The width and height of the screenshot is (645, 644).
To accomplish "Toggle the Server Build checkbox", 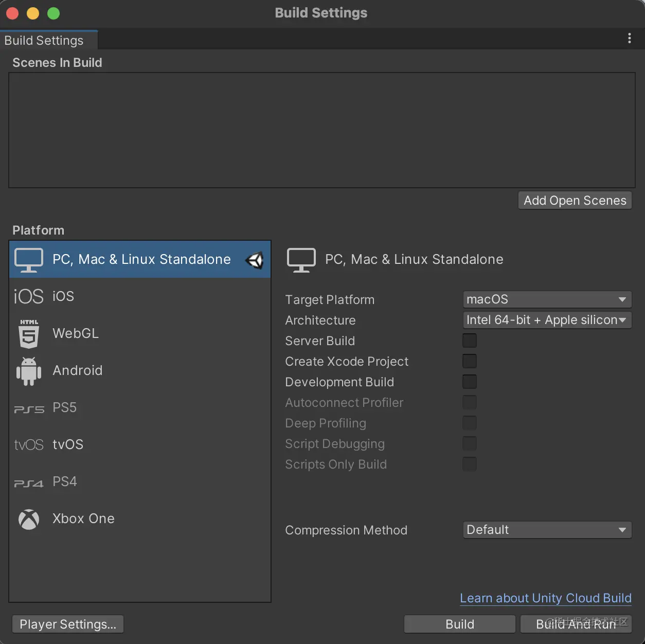I will pos(470,341).
